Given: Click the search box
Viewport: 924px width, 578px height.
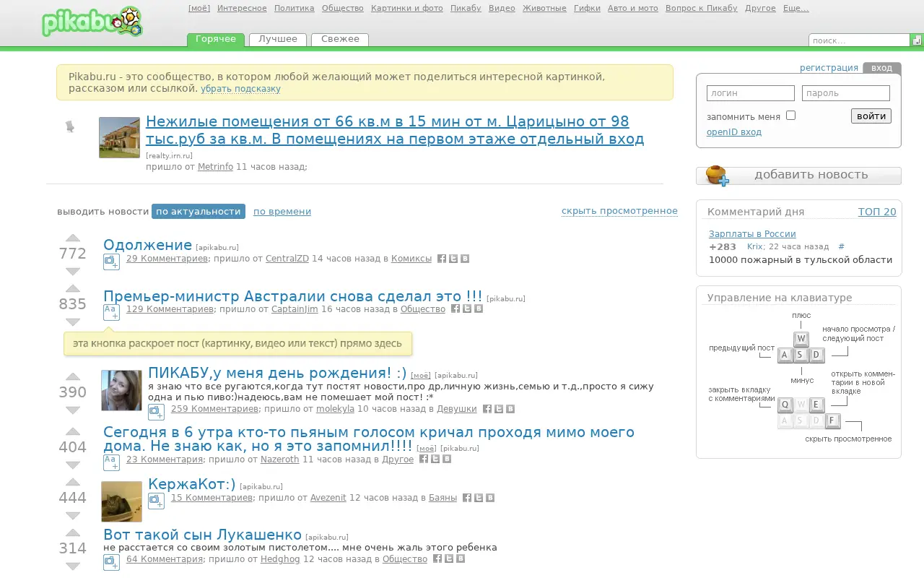Looking at the screenshot, I should pos(859,40).
